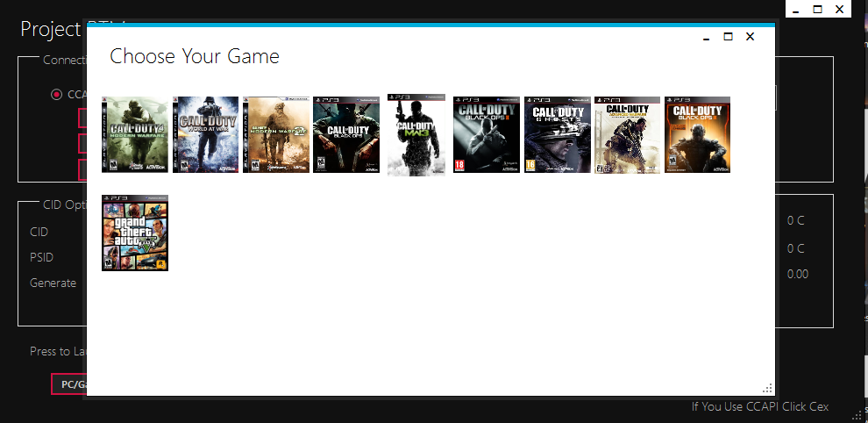This screenshot has width=868, height=423.
Task: Close the main Project window
Action: click(839, 10)
